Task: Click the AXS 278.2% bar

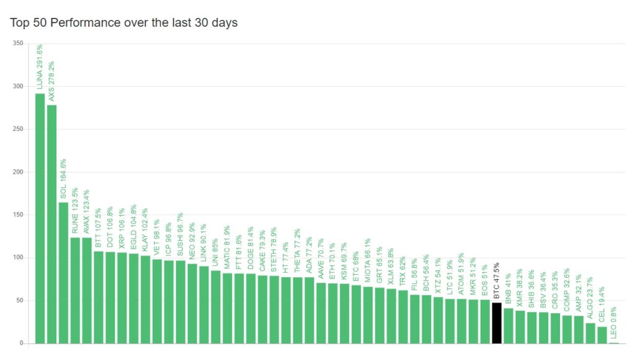Action: tap(51, 224)
